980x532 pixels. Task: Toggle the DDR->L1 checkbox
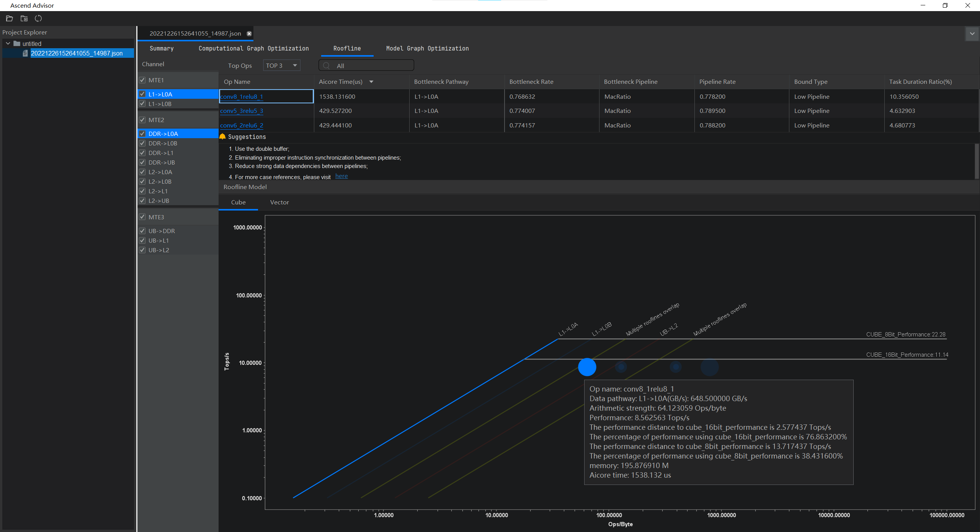[142, 153]
